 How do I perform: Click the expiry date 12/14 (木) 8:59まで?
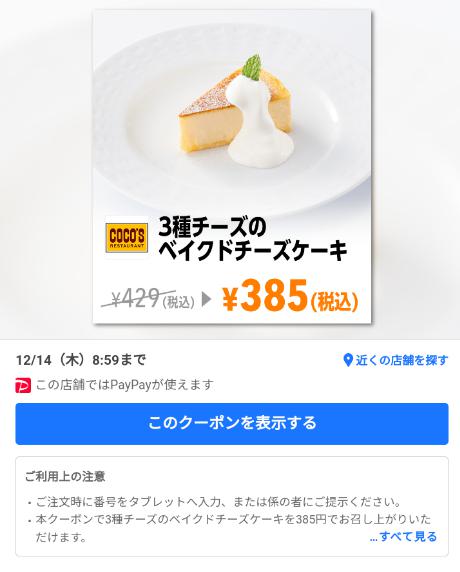81,360
